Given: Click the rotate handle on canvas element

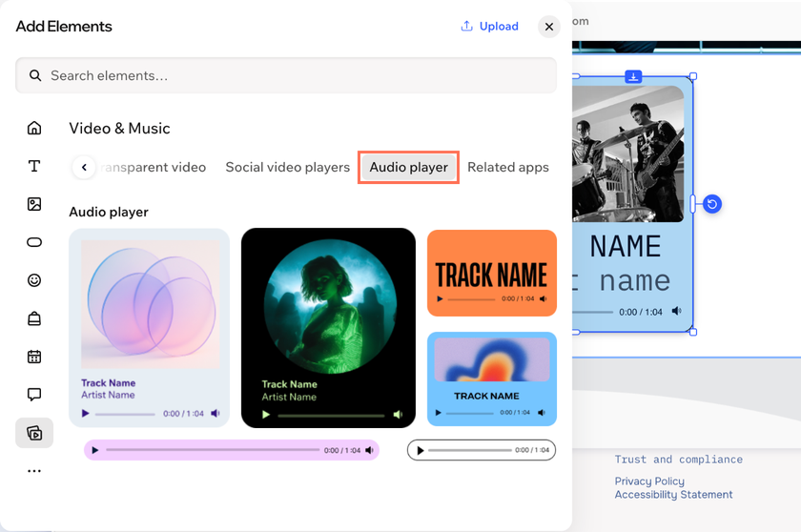Looking at the screenshot, I should tap(712, 204).
